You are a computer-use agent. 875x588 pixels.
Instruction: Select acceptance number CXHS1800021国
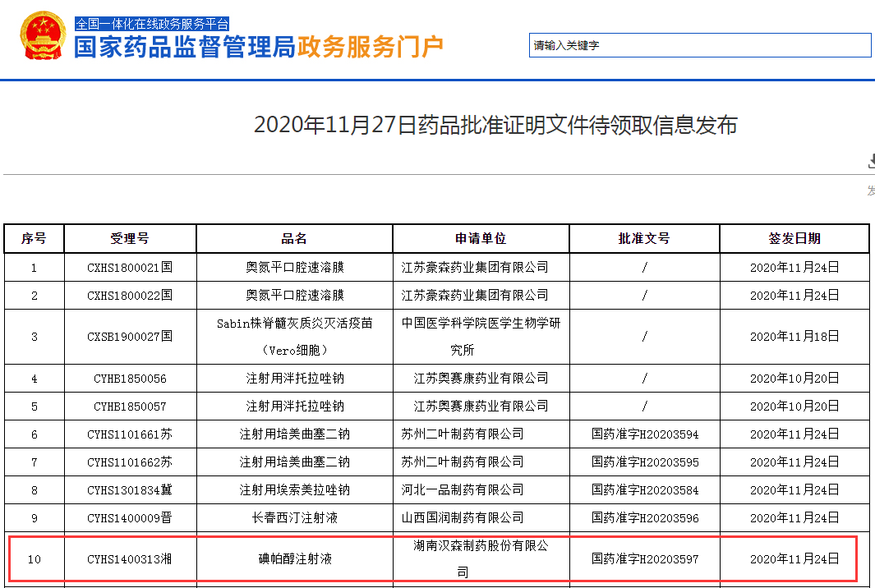130,268
